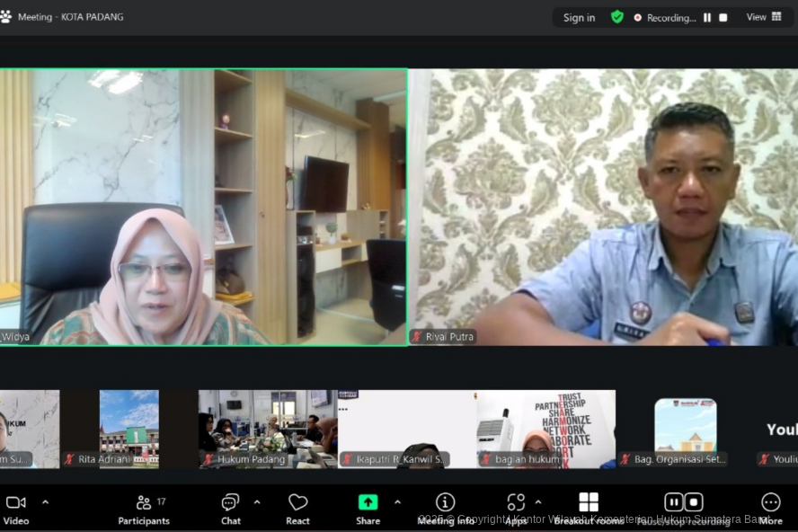Open Meeting info
The width and height of the screenshot is (798, 532).
click(445, 508)
